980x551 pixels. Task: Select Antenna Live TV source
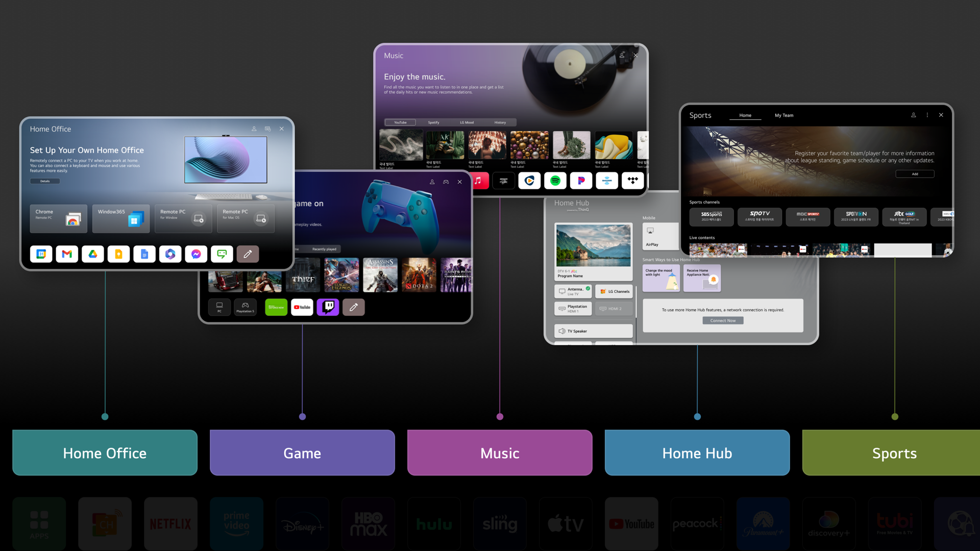coord(574,291)
